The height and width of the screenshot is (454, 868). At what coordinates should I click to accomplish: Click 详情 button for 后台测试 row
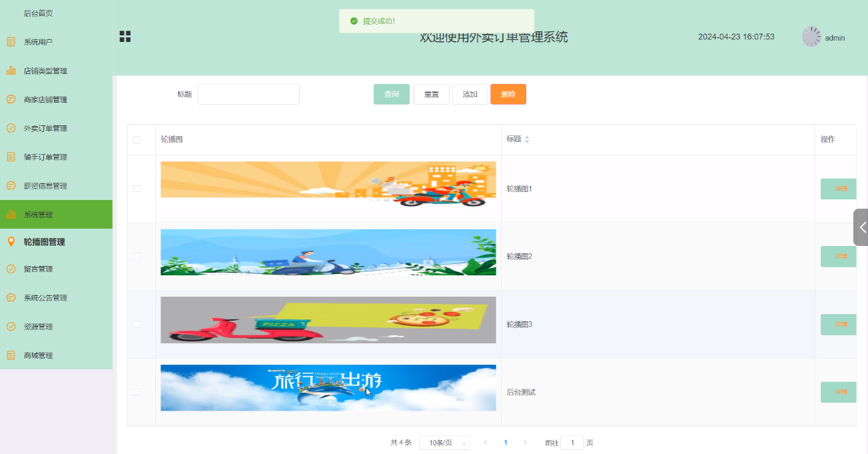pos(839,392)
